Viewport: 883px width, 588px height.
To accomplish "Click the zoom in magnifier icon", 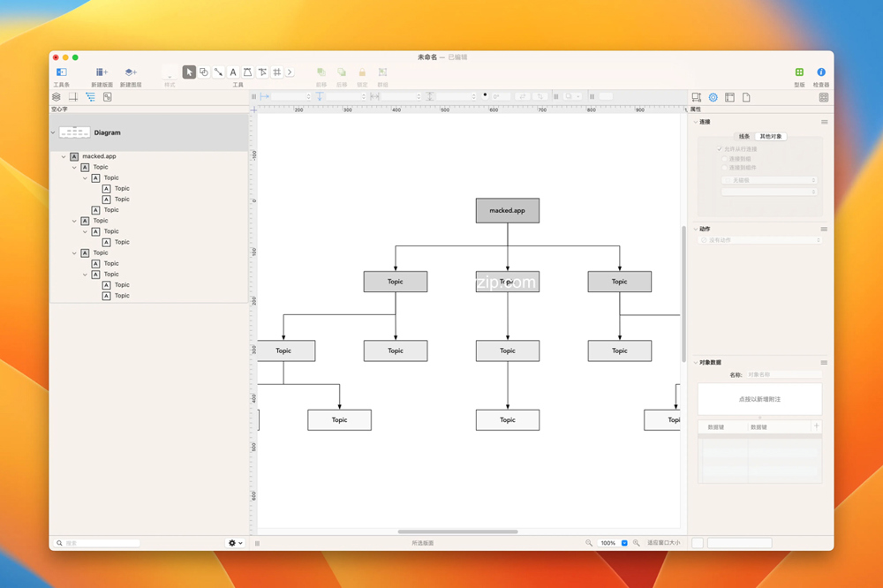I will point(637,543).
